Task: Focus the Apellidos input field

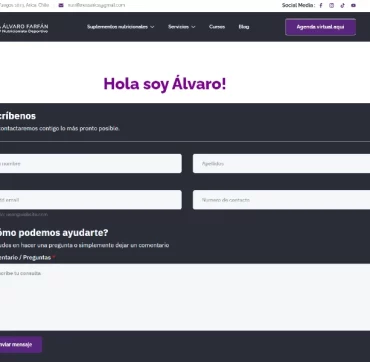Action: pos(281,163)
